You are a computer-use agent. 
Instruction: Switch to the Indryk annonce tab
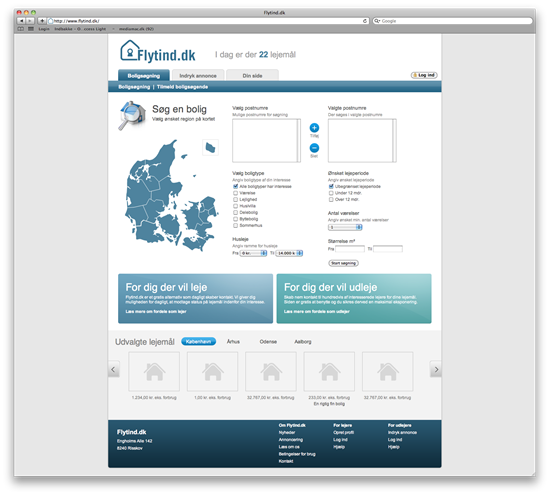tap(198, 75)
